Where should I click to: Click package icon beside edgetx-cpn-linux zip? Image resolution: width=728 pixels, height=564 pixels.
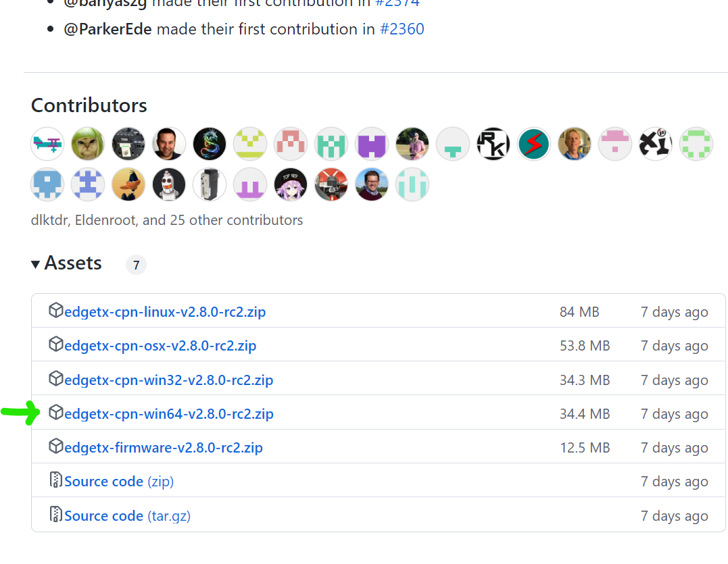(x=56, y=311)
